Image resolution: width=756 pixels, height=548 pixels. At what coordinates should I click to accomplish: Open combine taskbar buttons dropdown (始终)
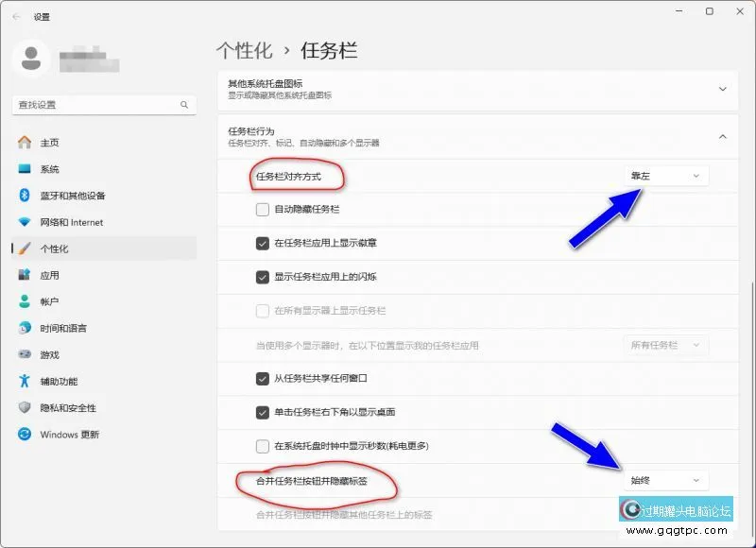pos(666,481)
